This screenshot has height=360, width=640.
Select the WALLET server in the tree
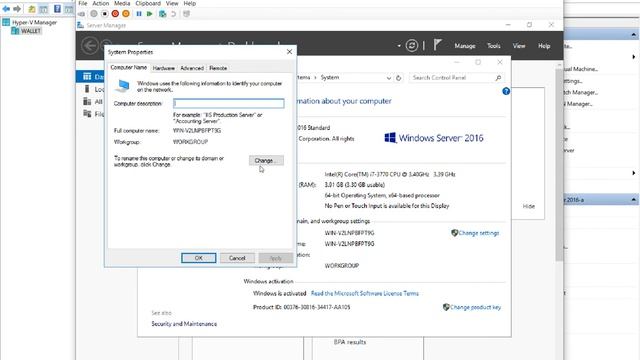coord(31,31)
